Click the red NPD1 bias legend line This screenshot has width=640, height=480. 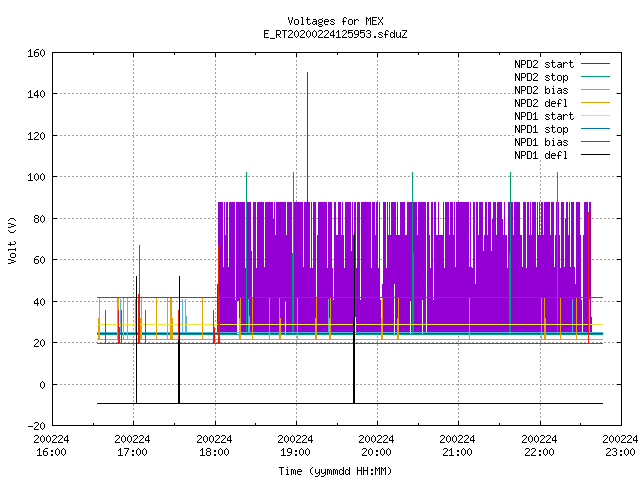point(595,142)
